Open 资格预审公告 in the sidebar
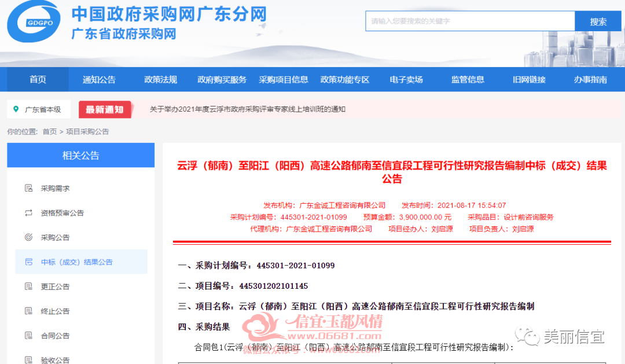This screenshot has height=364, width=625. point(62,213)
